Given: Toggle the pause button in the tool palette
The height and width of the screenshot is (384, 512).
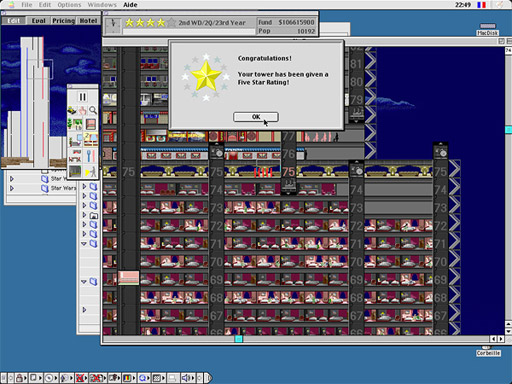Looking at the screenshot, I should point(82,97).
